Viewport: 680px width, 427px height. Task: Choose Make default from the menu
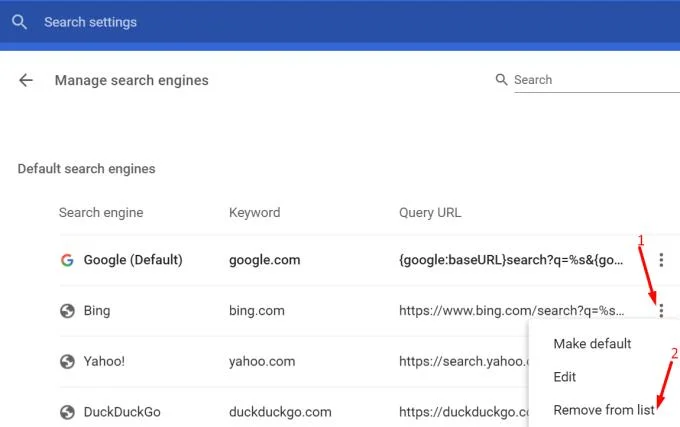592,344
